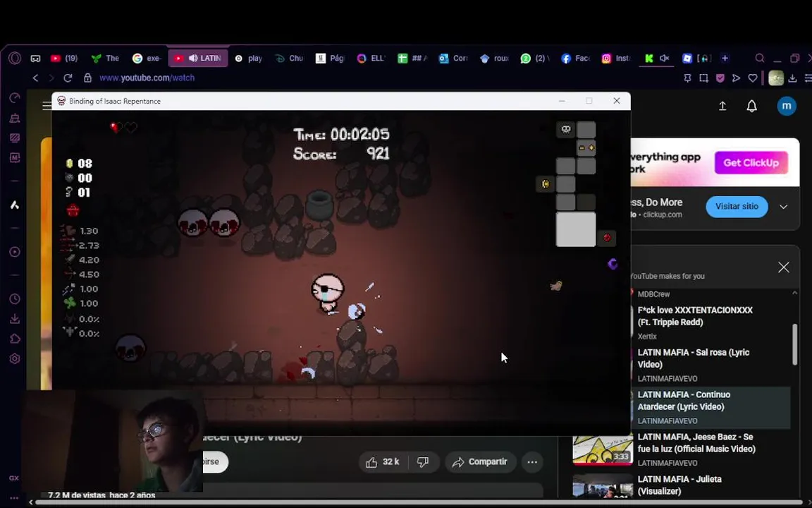Click the site padlock security icon
The image size is (812, 508).
(87, 78)
